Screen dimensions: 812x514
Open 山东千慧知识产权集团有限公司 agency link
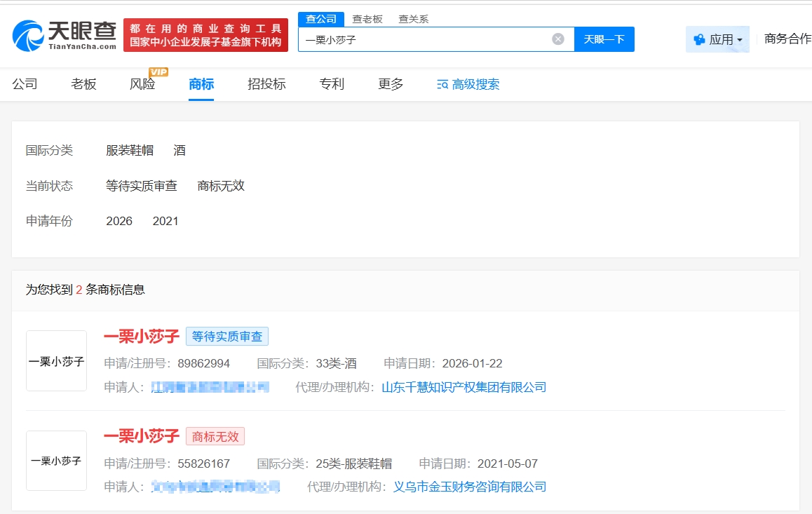pyautogui.click(x=464, y=387)
